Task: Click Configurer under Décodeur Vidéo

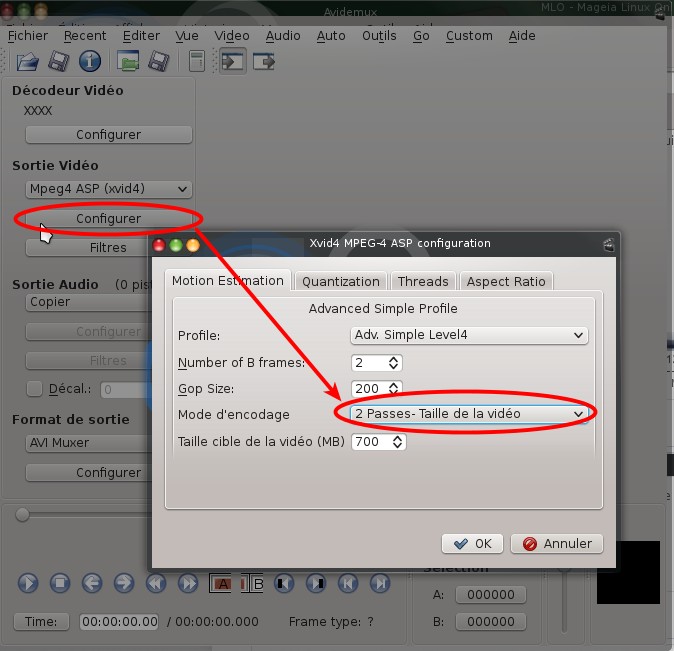Action: [108, 135]
